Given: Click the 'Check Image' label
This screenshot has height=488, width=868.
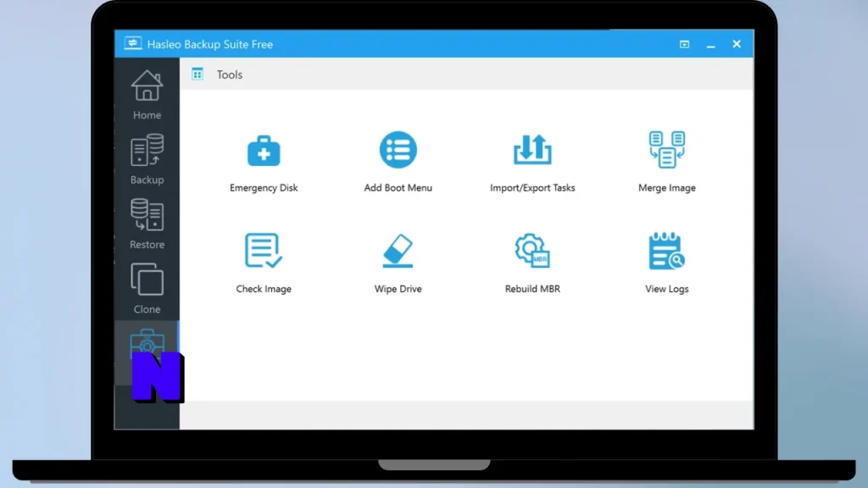Looking at the screenshot, I should pos(264,289).
